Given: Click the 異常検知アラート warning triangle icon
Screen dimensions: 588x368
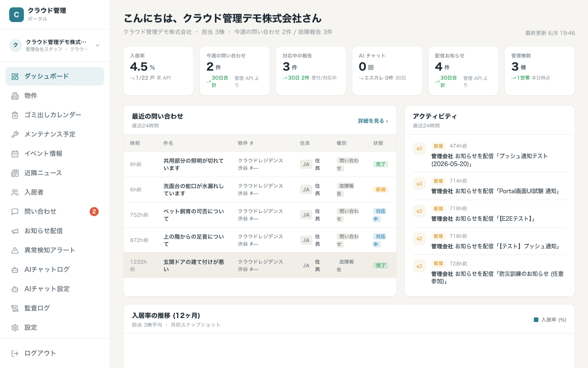Looking at the screenshot, I should (x=15, y=250).
